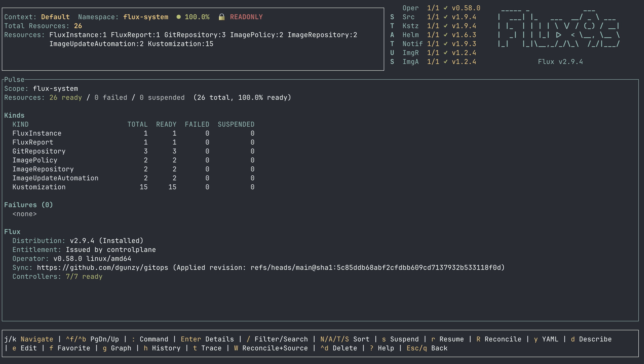This screenshot has height=364, width=644.
Task: Click the Help shortcut hint
Action: tap(382, 348)
